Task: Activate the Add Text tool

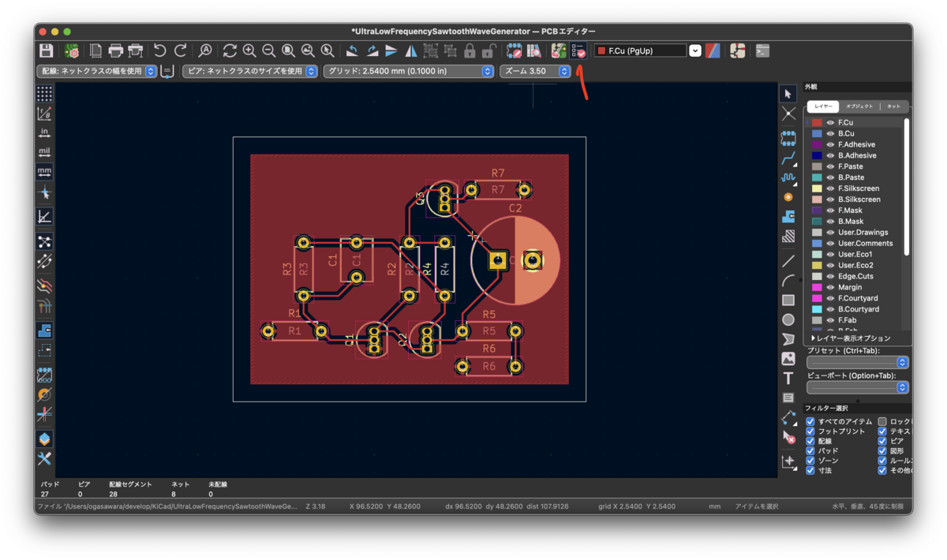Action: (788, 379)
